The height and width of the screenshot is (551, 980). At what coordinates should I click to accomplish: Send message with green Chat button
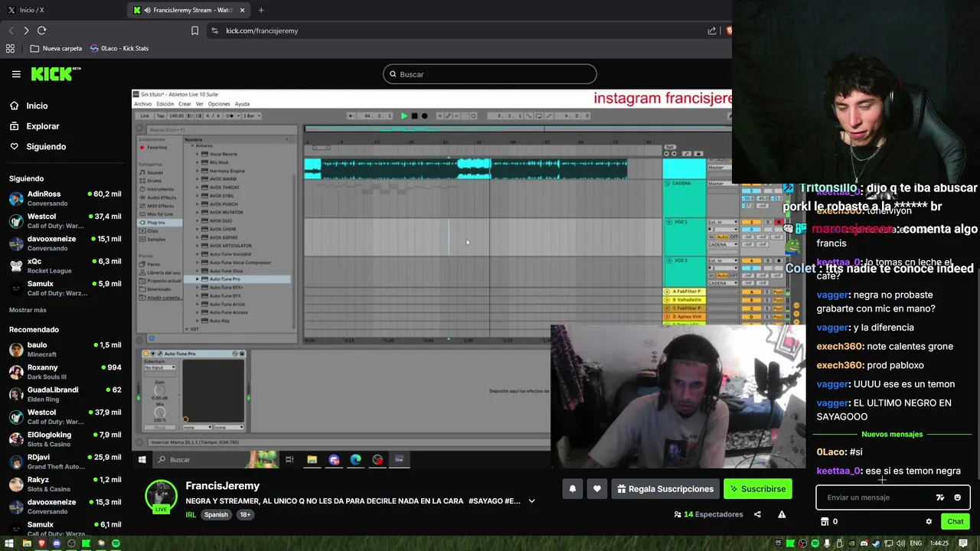[955, 521]
